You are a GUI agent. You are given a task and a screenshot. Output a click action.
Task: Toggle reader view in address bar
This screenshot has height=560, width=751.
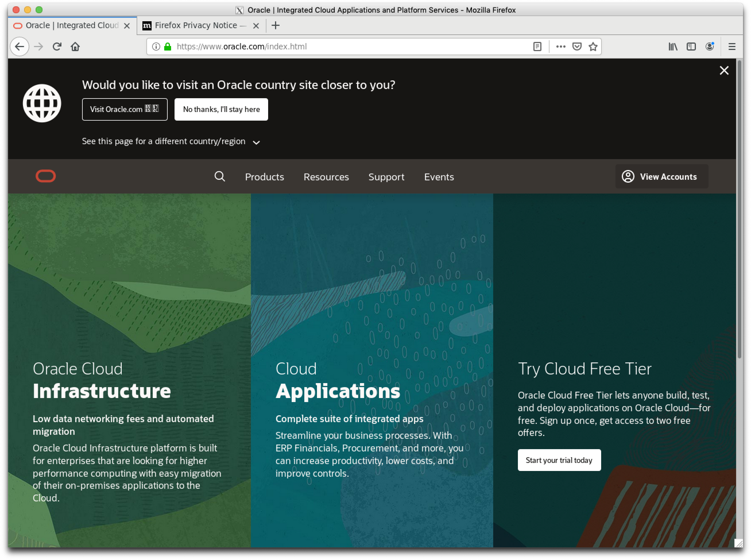(537, 47)
